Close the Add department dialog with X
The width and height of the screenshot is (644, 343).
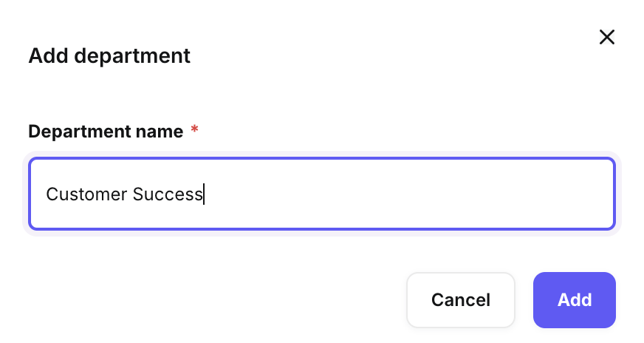click(x=606, y=37)
